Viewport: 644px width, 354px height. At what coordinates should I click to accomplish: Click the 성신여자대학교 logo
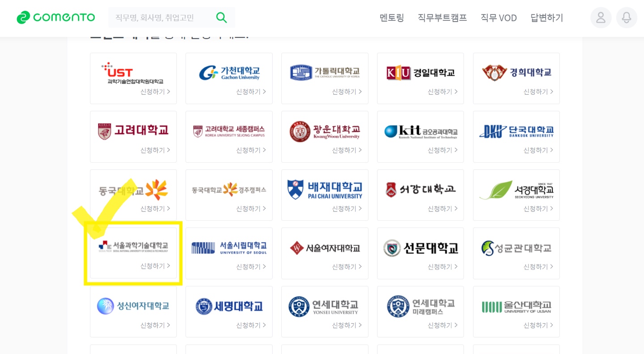click(133, 306)
